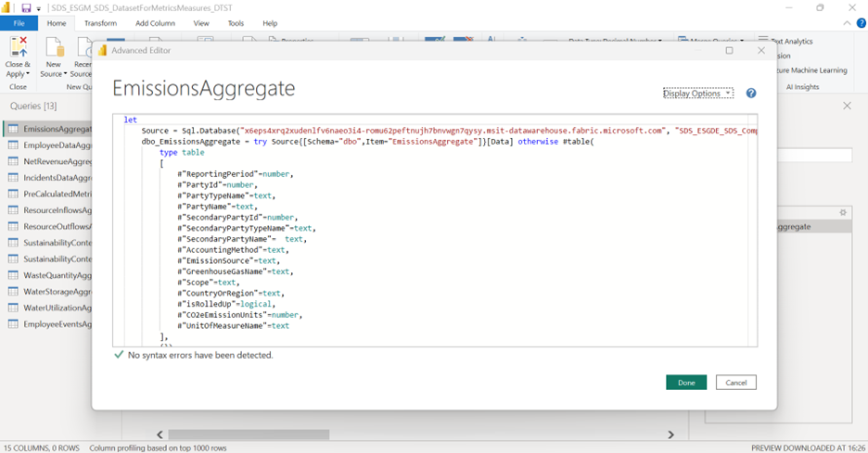Viewport: 868px width, 453px height.
Task: Click the Close & Apply icon
Action: tap(18, 48)
